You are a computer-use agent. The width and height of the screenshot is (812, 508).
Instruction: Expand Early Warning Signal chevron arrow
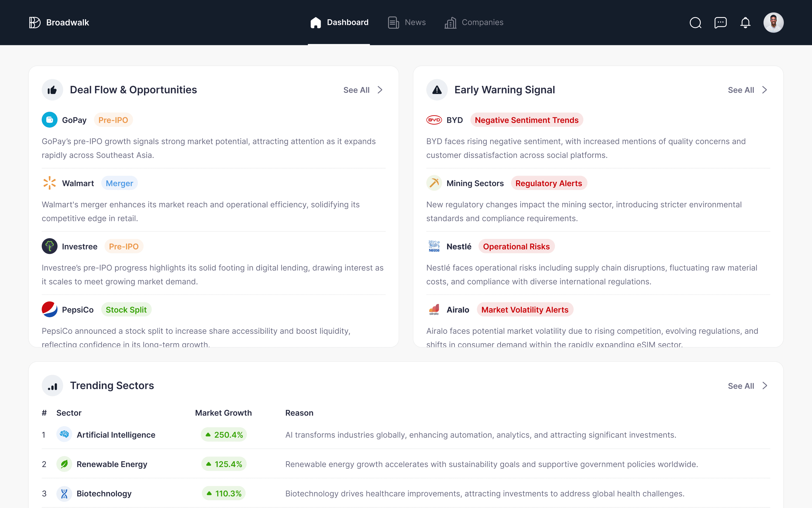point(765,90)
